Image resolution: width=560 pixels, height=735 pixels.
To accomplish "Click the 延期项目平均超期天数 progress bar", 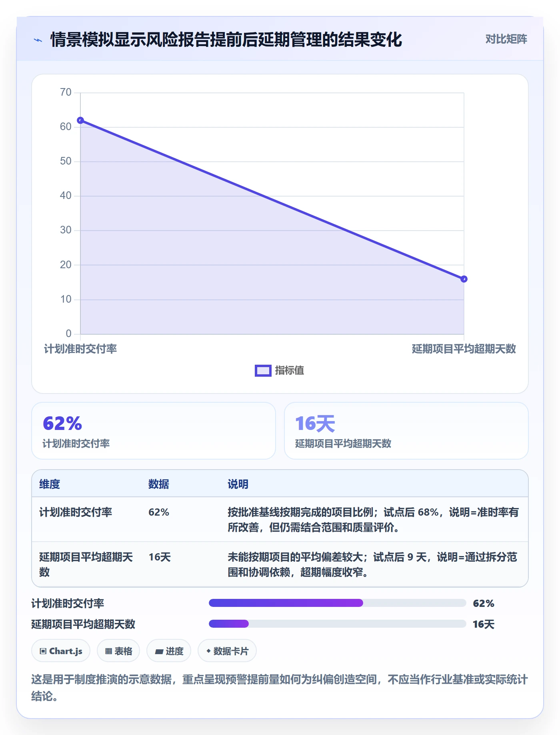I will coord(338,624).
